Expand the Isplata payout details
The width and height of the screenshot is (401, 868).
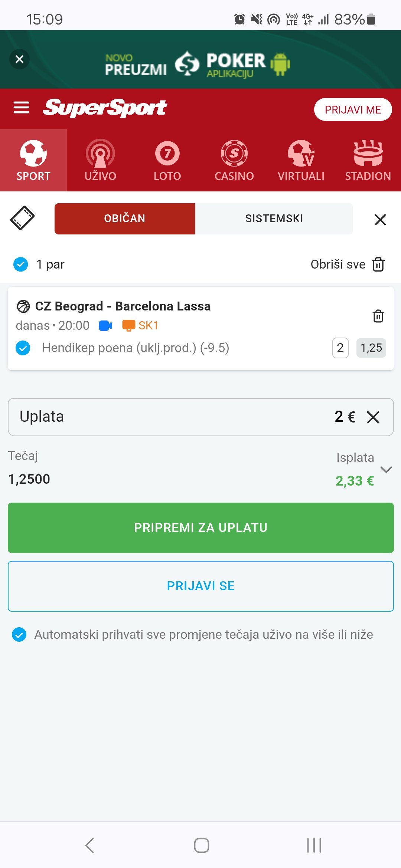(386, 470)
